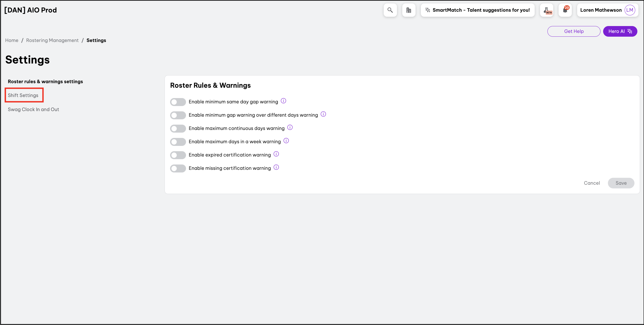
Task: Open the search magnifier icon
Action: pos(390,10)
